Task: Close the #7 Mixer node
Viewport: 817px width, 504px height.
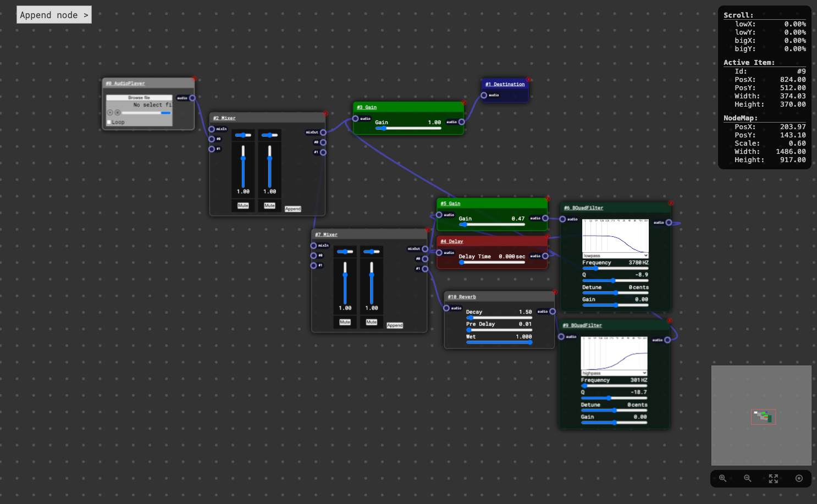Action: [427, 230]
